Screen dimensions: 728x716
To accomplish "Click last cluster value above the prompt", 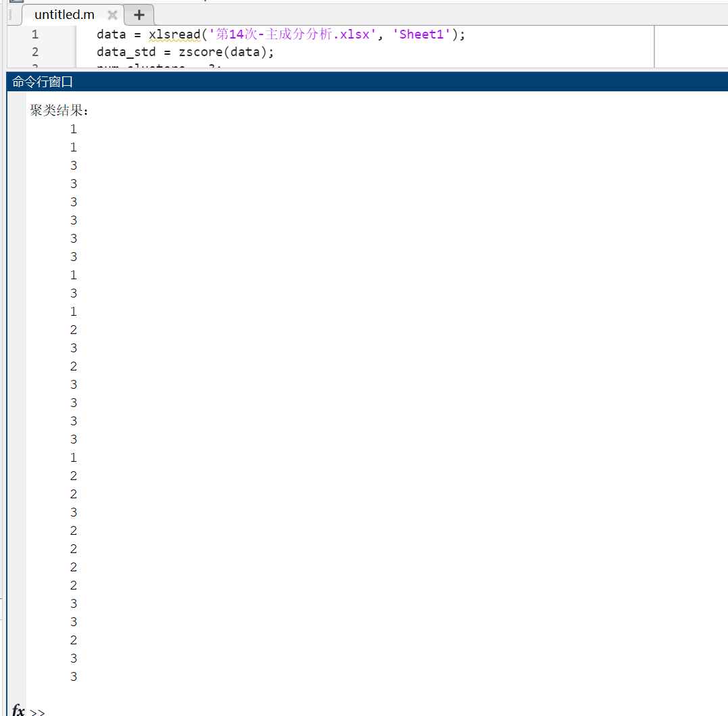I will [x=74, y=677].
